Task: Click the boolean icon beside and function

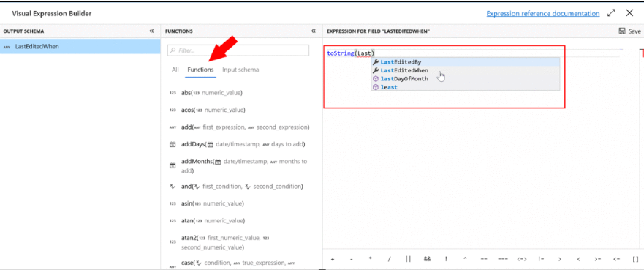Action: click(x=173, y=186)
